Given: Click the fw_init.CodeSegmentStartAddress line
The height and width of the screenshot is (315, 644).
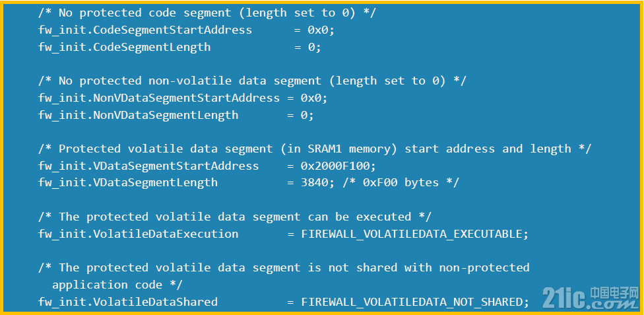Looking at the screenshot, I should [187, 30].
